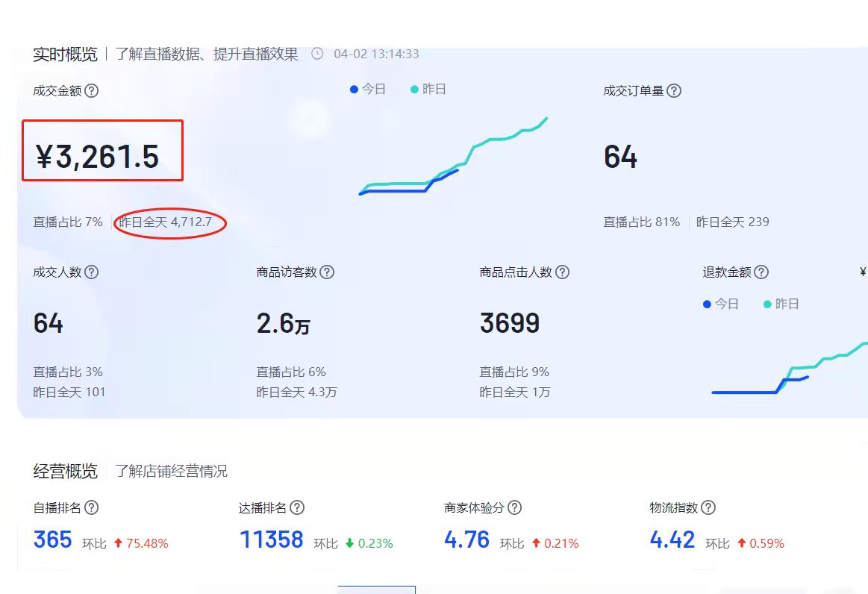Open the 成交金额 help tooltip icon
The height and width of the screenshot is (594, 868).
(x=91, y=90)
